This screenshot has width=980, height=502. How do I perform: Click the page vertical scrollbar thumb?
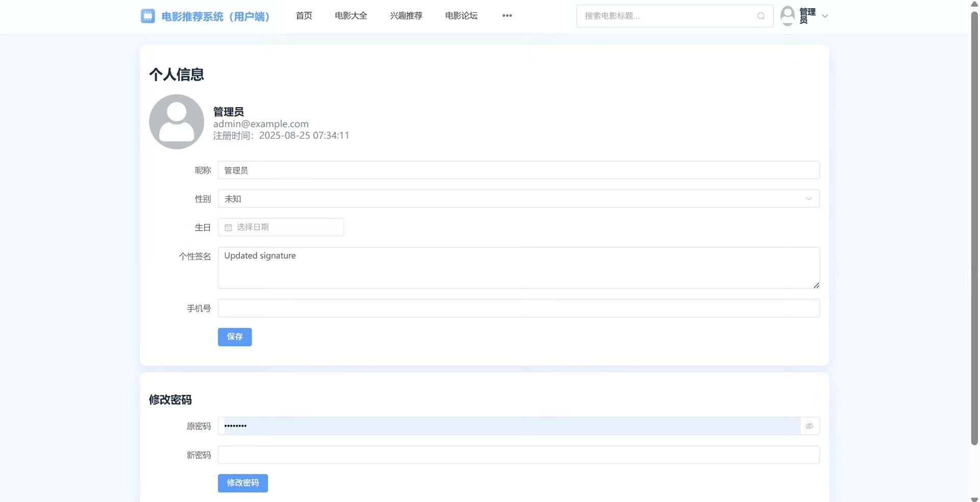[x=974, y=224]
